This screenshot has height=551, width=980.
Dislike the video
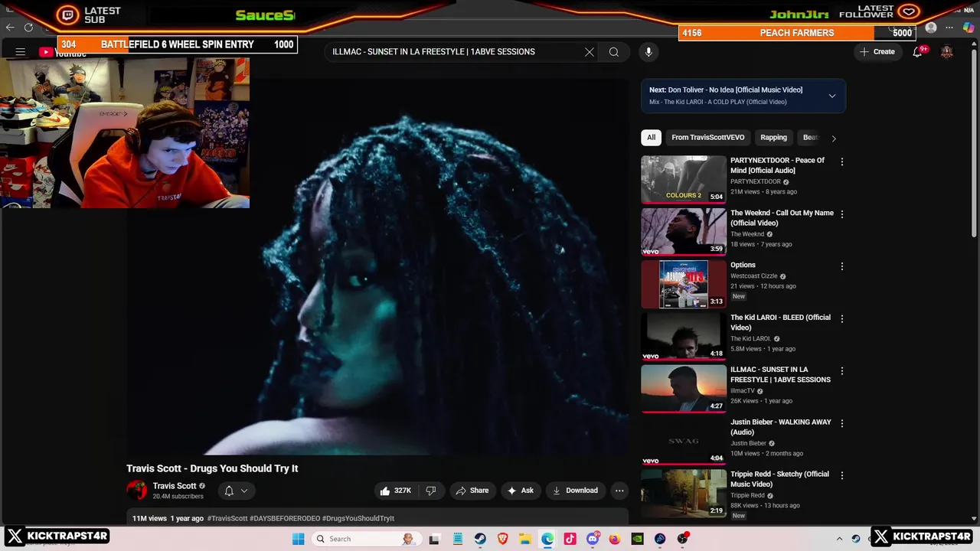click(x=431, y=491)
